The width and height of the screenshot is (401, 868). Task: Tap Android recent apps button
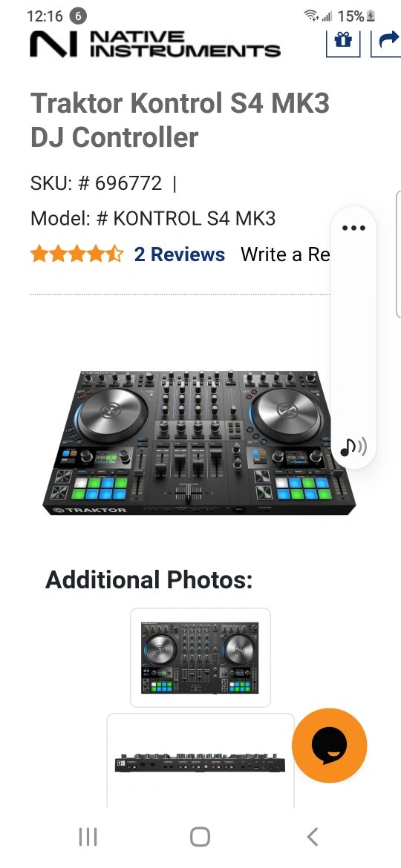[88, 836]
